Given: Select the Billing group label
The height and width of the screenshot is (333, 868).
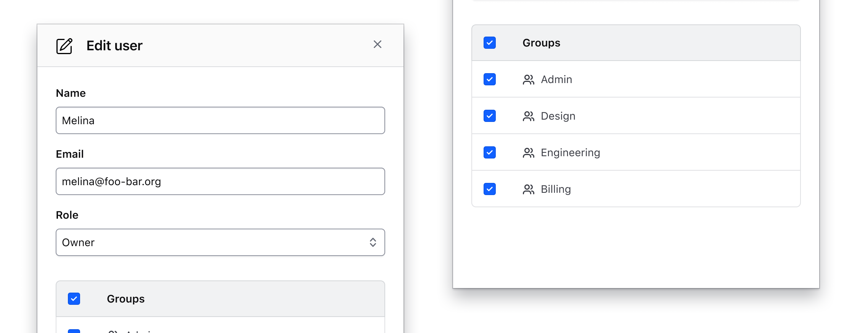Looking at the screenshot, I should point(556,189).
